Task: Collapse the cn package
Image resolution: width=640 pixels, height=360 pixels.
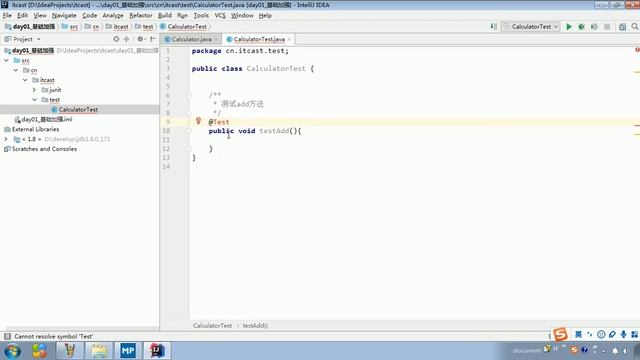Action: point(16,70)
